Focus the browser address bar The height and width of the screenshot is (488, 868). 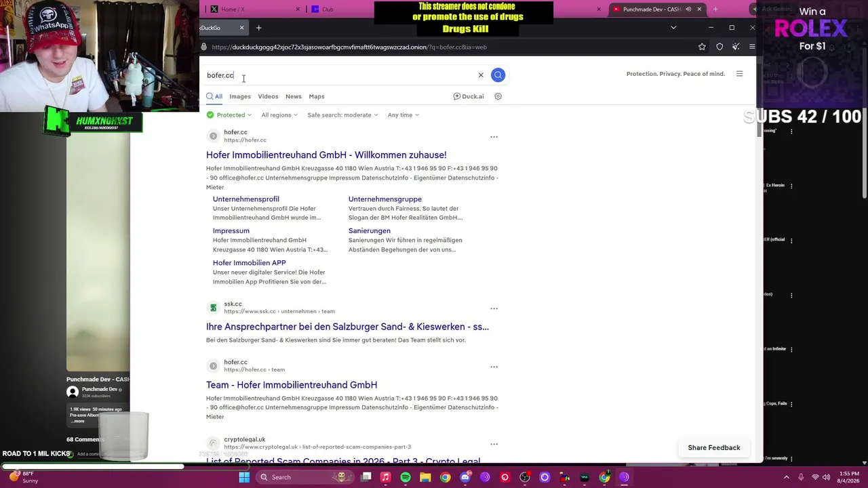[x=448, y=47]
